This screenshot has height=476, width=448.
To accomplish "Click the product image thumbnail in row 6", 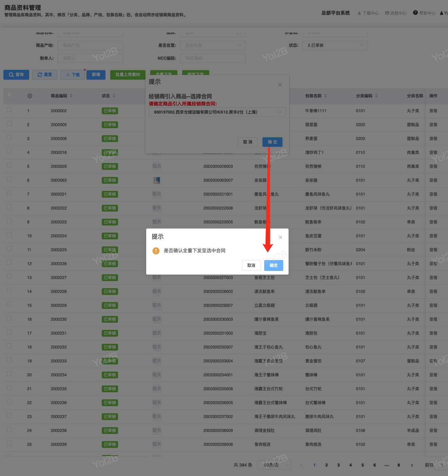I will coord(157,180).
